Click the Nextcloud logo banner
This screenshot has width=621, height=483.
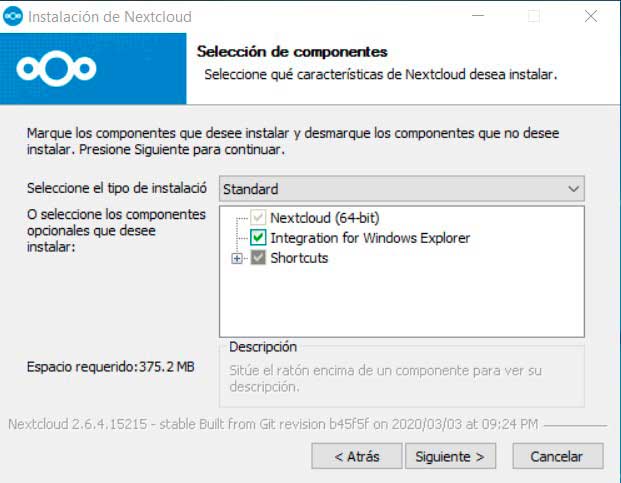(x=93, y=68)
